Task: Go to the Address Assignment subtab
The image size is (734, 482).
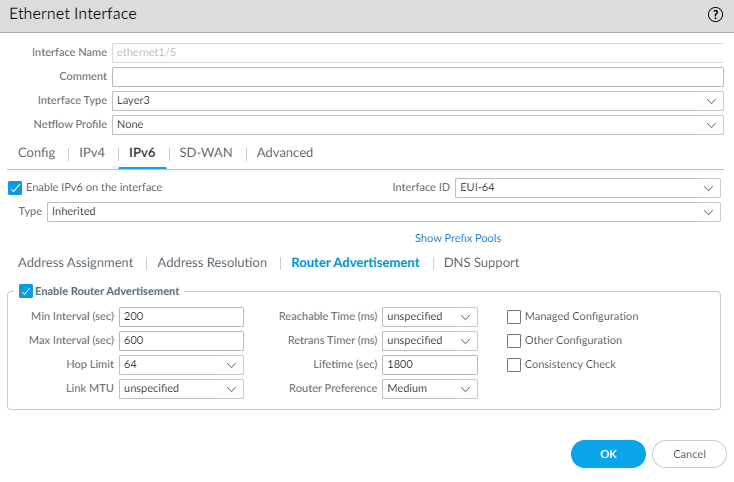Action: [x=75, y=263]
